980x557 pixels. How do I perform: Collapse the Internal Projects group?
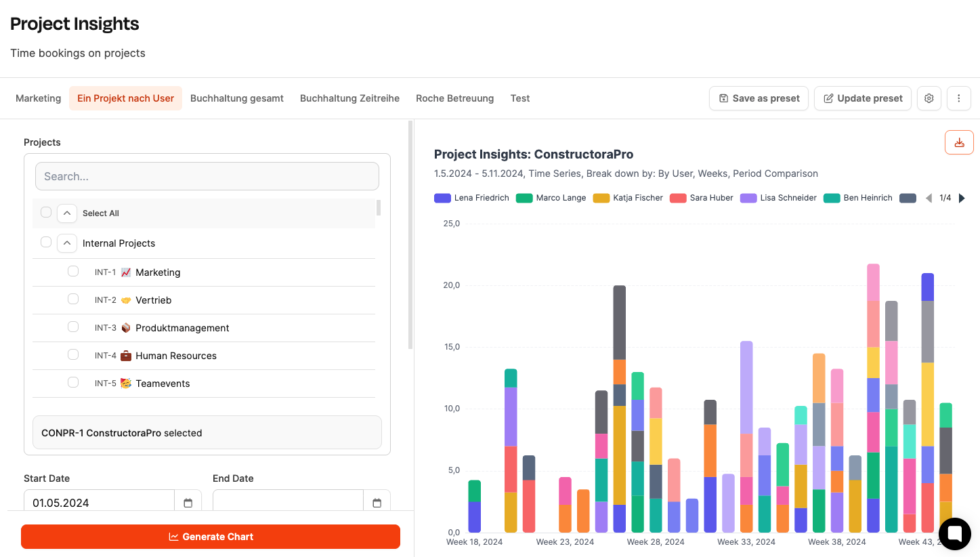click(66, 243)
